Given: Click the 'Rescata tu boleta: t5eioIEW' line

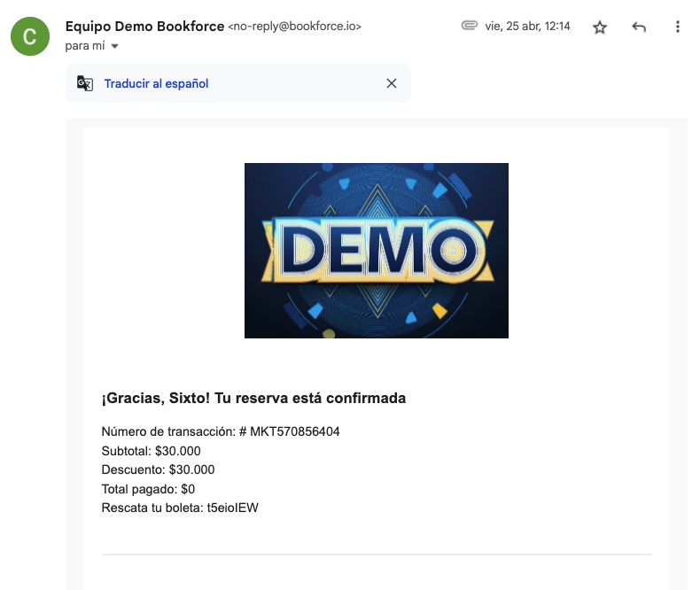Looking at the screenshot, I should pos(180,508).
